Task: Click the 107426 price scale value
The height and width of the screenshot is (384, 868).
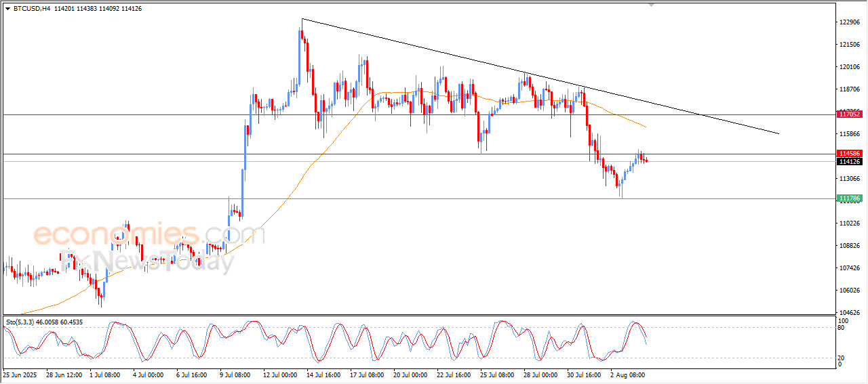Action: click(x=850, y=268)
